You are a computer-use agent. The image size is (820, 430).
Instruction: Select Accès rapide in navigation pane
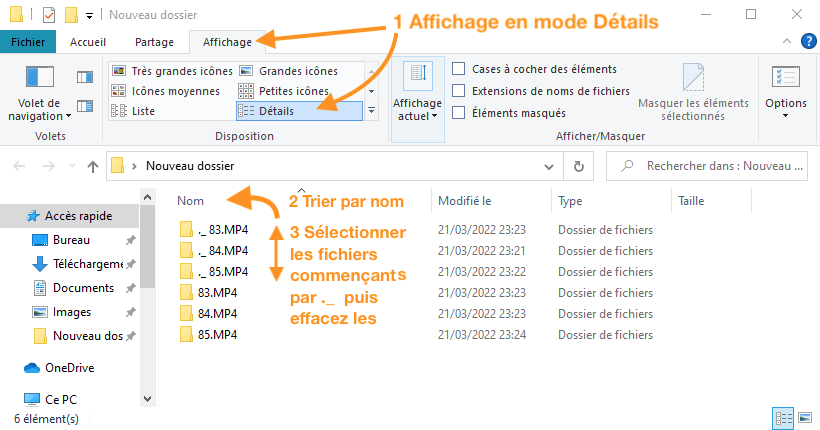click(x=70, y=216)
